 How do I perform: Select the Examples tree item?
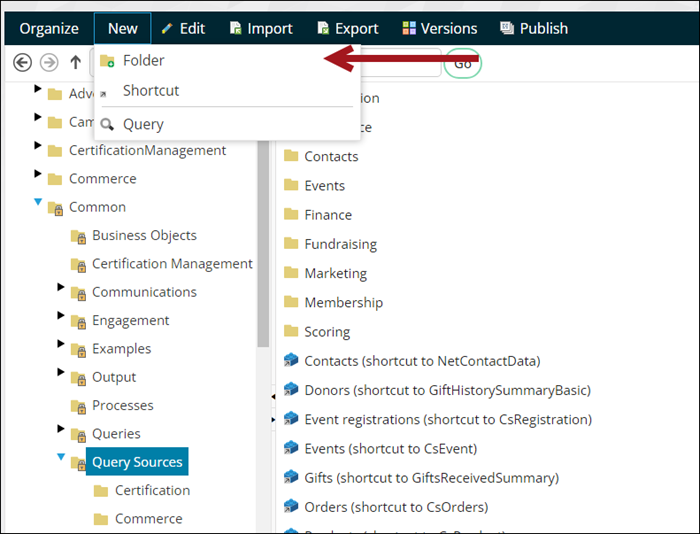click(x=121, y=349)
